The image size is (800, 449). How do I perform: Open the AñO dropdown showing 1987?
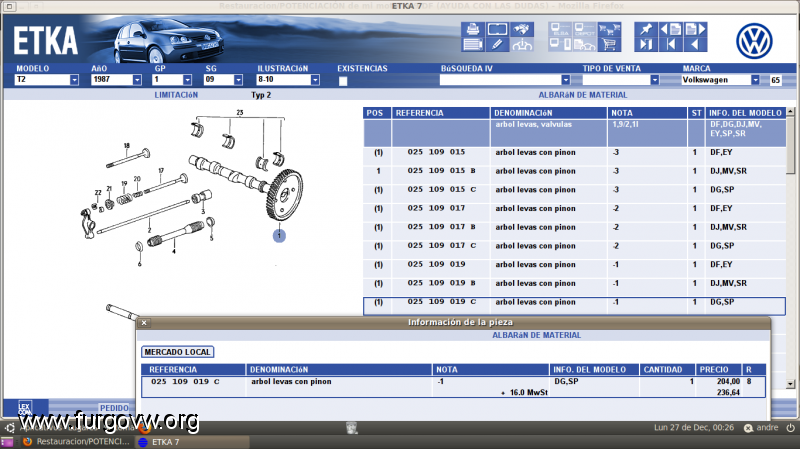[x=137, y=80]
